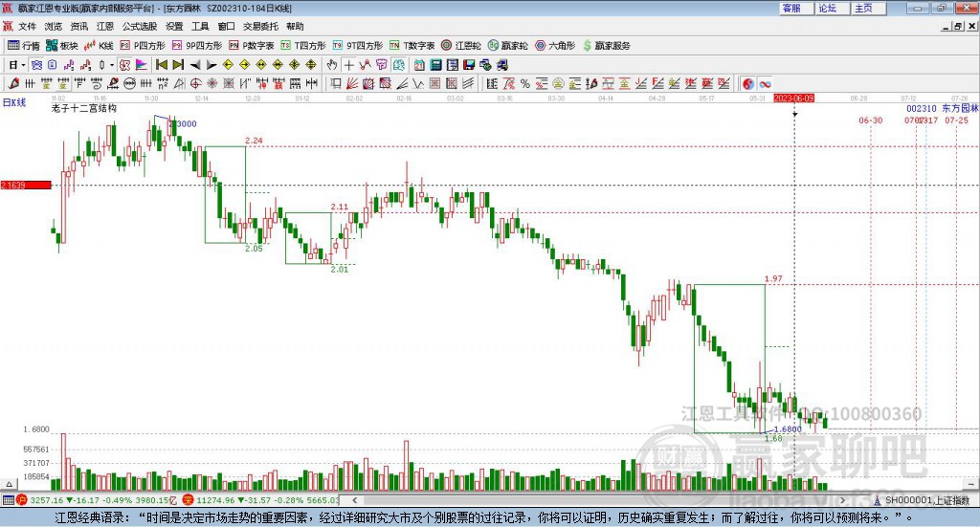Open the 公式选股 menu
This screenshot has height=527, width=980.
point(140,26)
